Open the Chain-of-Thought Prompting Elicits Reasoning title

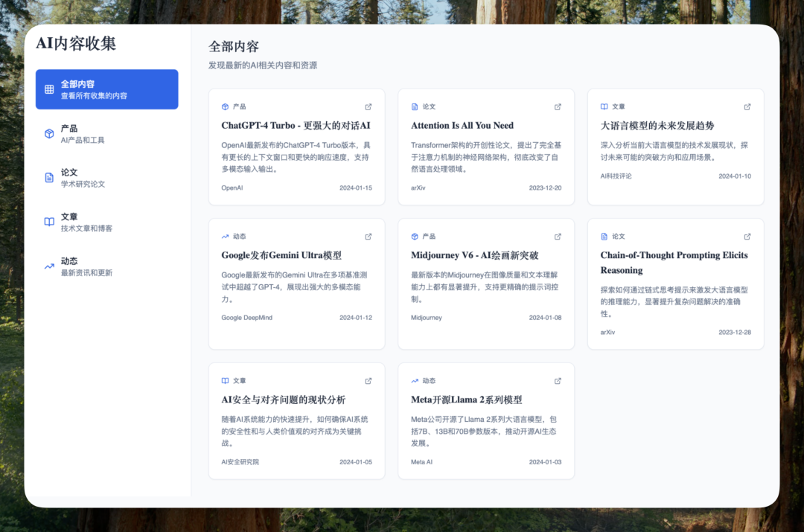674,263
